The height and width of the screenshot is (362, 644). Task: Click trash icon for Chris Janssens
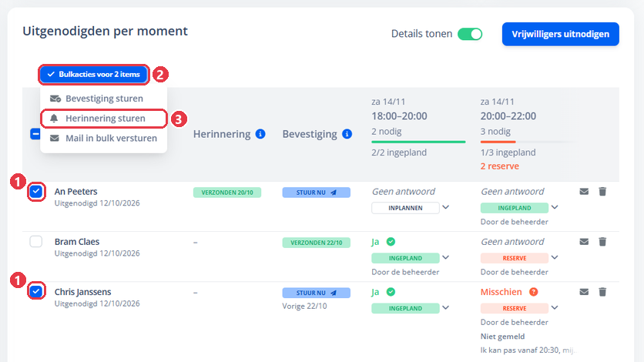pyautogui.click(x=602, y=292)
